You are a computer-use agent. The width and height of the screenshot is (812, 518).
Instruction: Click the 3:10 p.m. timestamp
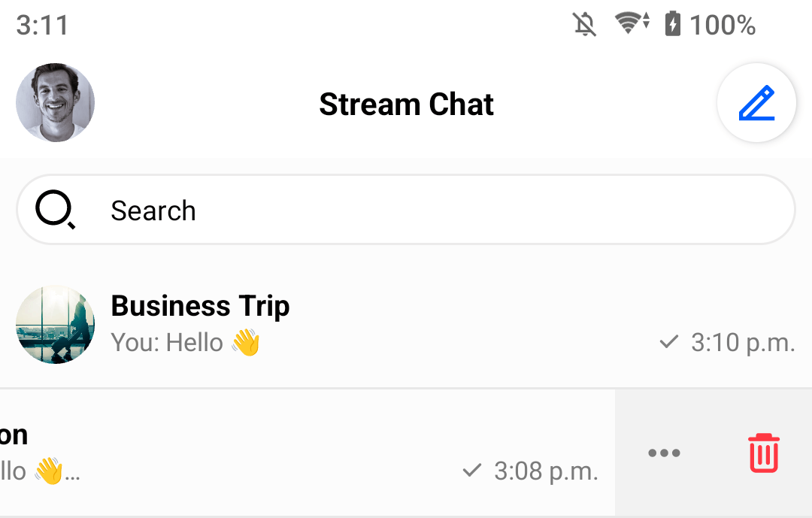tap(743, 343)
